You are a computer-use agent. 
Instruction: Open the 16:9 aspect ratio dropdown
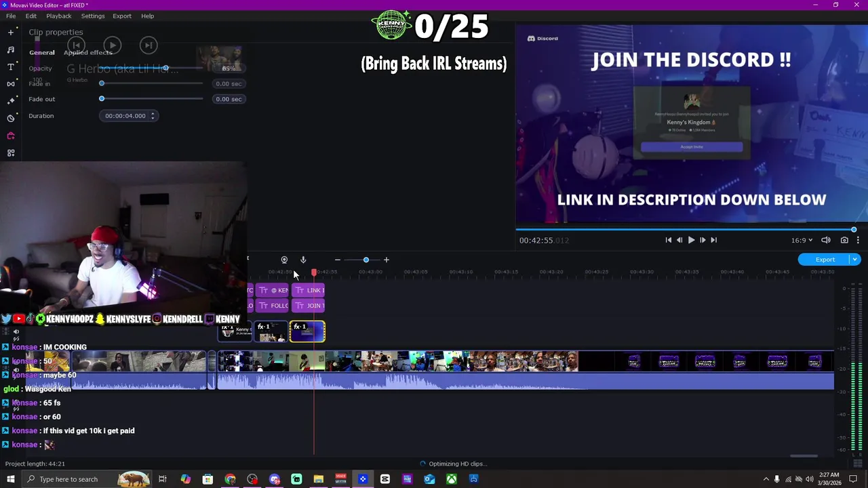tap(802, 240)
